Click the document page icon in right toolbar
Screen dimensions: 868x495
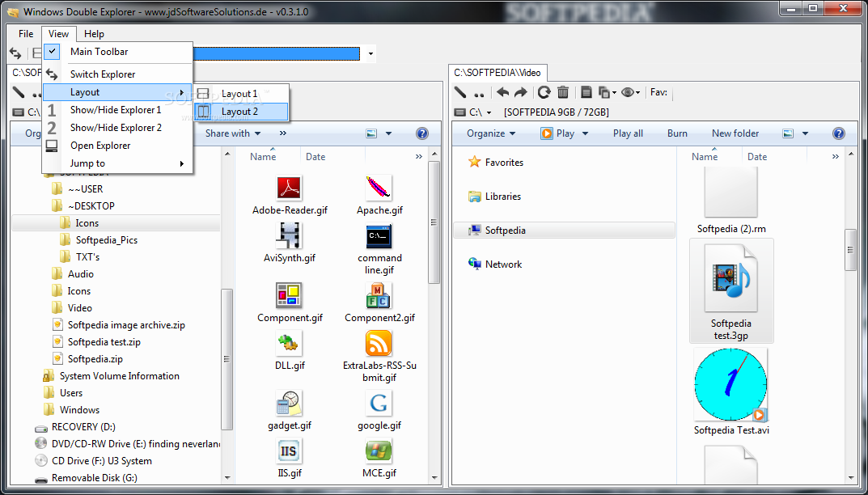tap(586, 92)
